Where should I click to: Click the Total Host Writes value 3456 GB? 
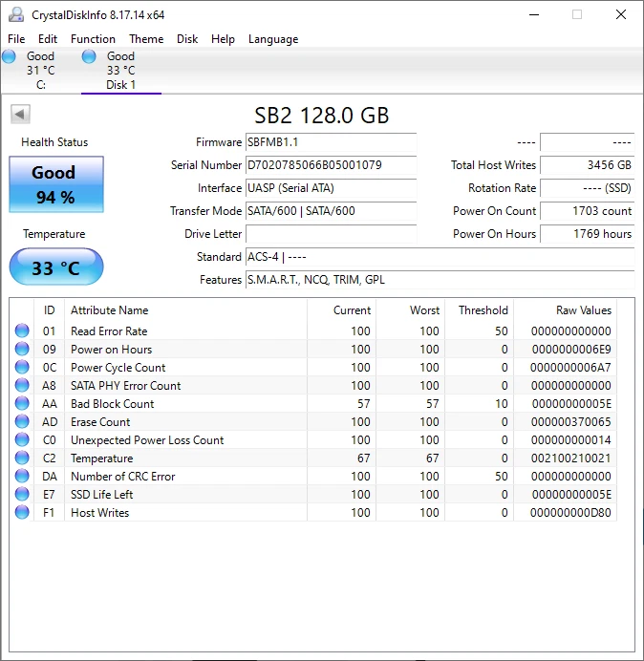[587, 165]
